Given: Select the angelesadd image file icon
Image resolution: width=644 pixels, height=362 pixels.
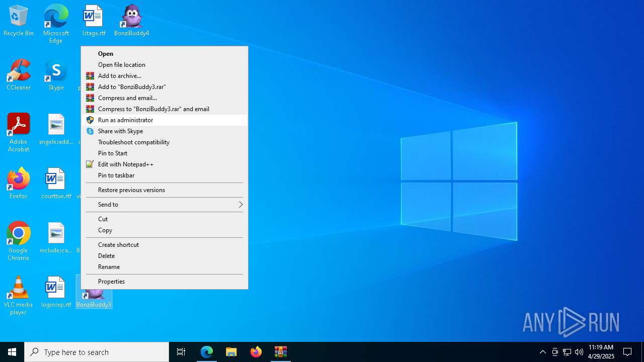Looking at the screenshot, I should point(56,130).
